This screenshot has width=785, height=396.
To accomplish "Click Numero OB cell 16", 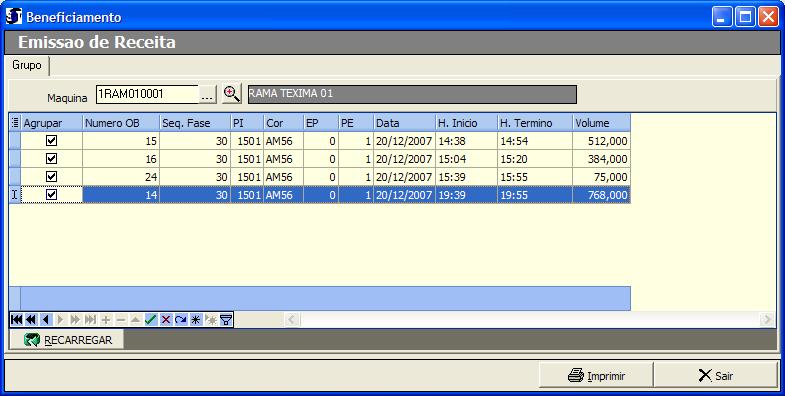I will (121, 159).
